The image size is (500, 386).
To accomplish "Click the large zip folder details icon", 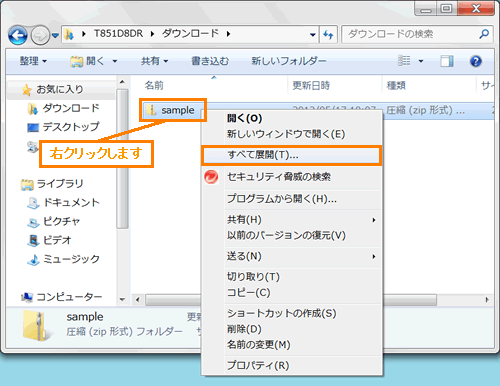I will [37, 326].
